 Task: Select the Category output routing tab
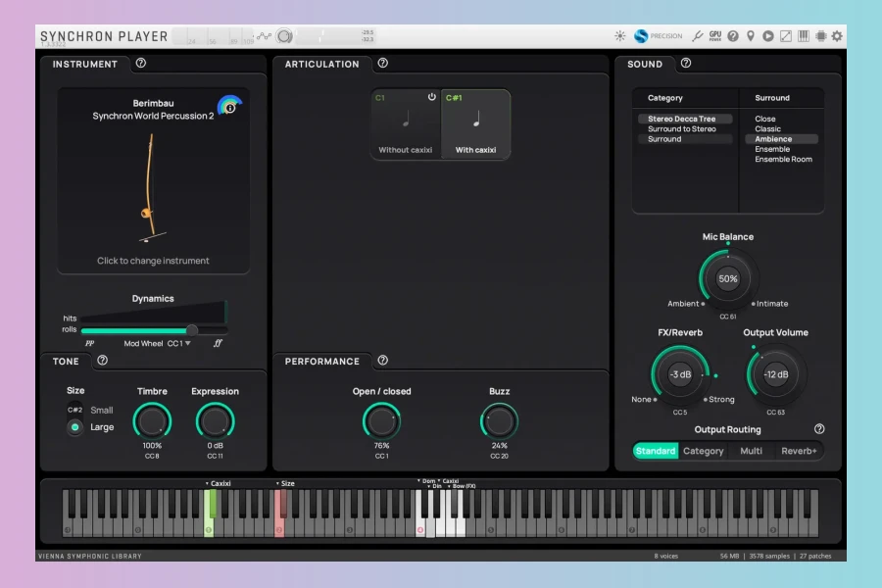[x=703, y=451]
